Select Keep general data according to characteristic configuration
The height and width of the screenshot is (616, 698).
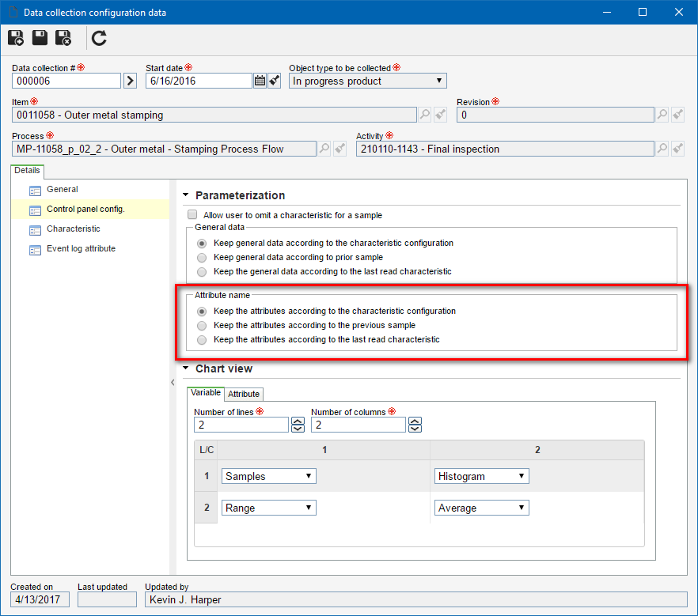202,244
